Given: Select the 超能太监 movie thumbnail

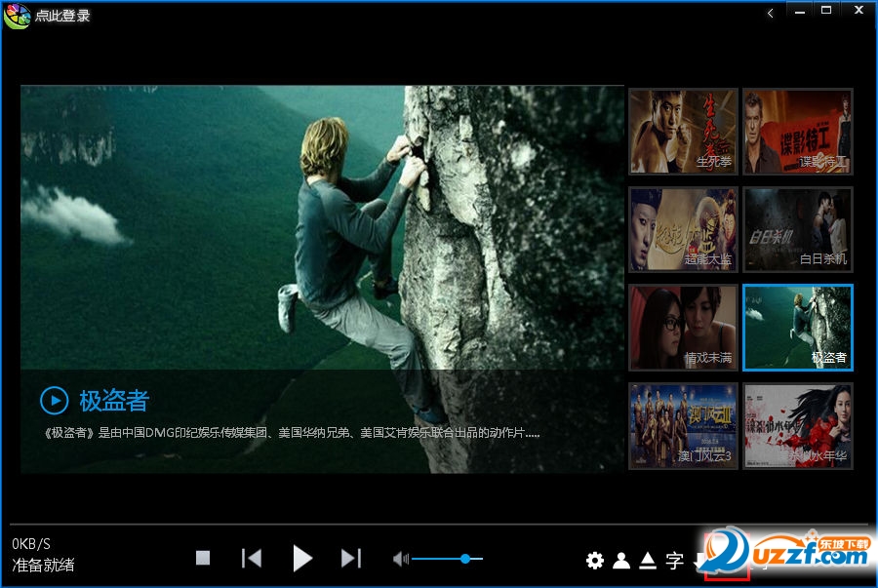Looking at the screenshot, I should coord(683,229).
